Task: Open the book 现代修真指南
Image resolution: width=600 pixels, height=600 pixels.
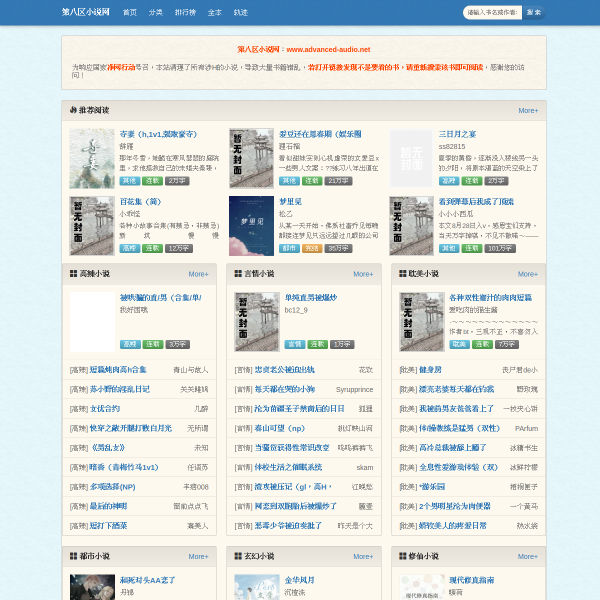Action: [x=471, y=580]
